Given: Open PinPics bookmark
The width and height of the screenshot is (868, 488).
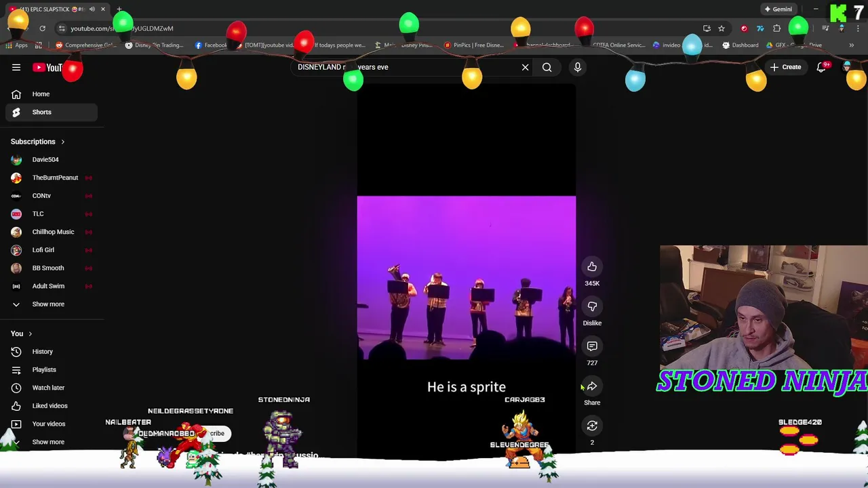Looking at the screenshot, I should click(x=473, y=45).
